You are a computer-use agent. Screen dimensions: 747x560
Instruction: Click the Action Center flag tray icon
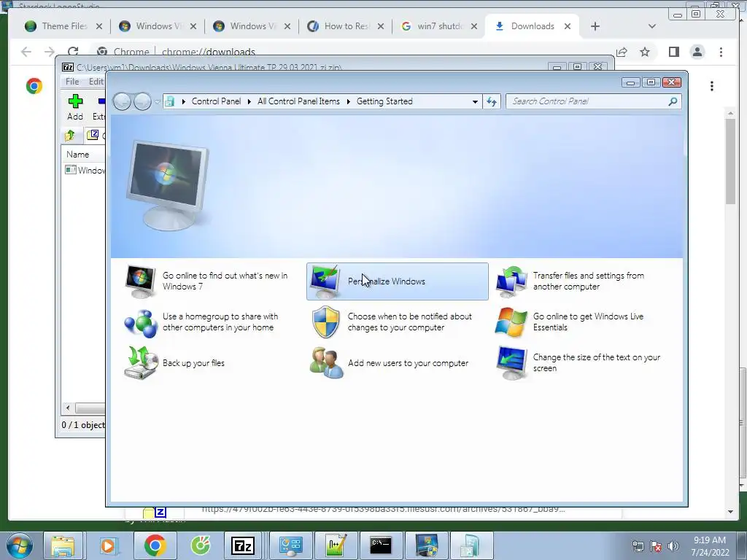pyautogui.click(x=656, y=546)
